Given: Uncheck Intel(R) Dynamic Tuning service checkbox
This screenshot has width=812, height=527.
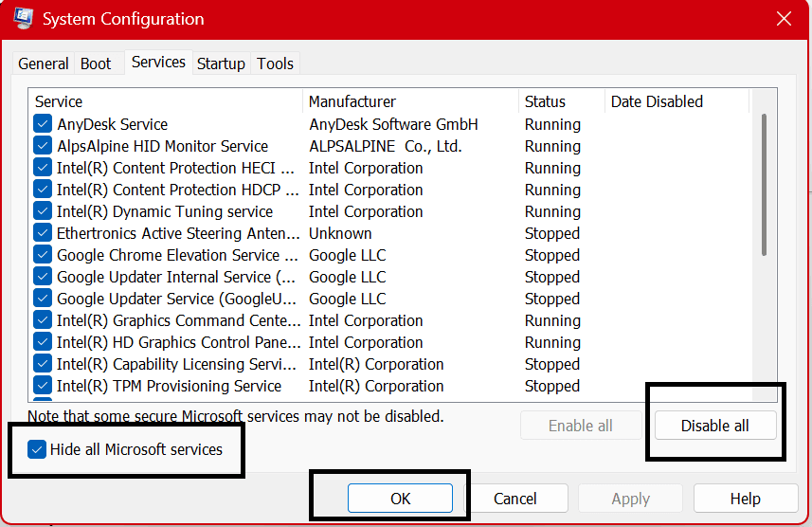Looking at the screenshot, I should (43, 211).
